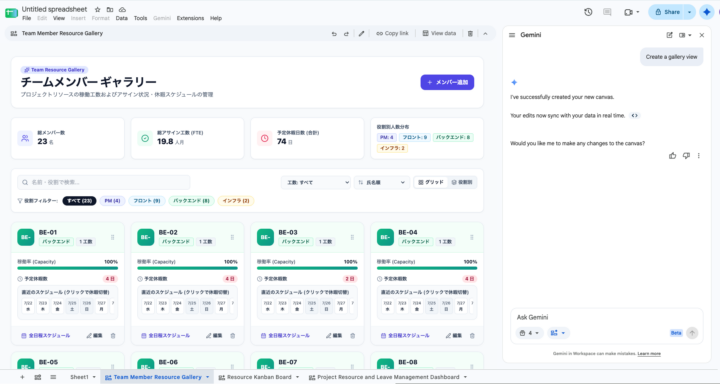Give thumbs down to Gemini response
This screenshot has width=720, height=384.
point(686,156)
